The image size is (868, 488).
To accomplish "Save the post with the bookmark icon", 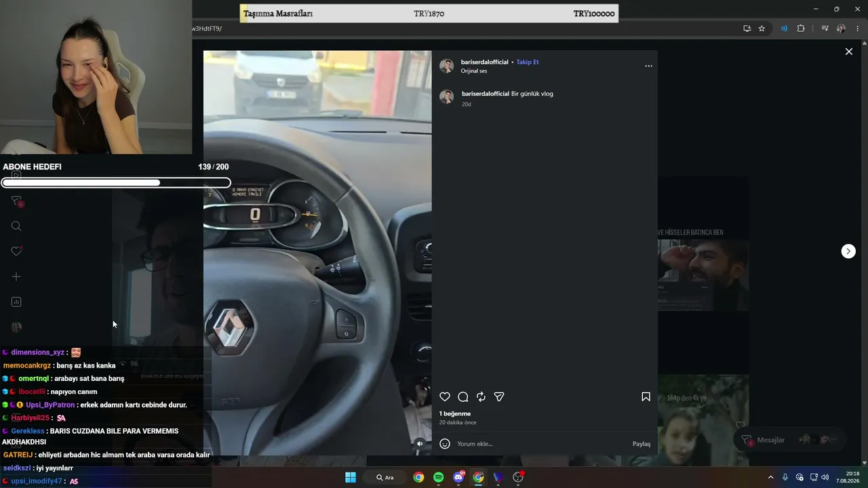I will coord(646,397).
